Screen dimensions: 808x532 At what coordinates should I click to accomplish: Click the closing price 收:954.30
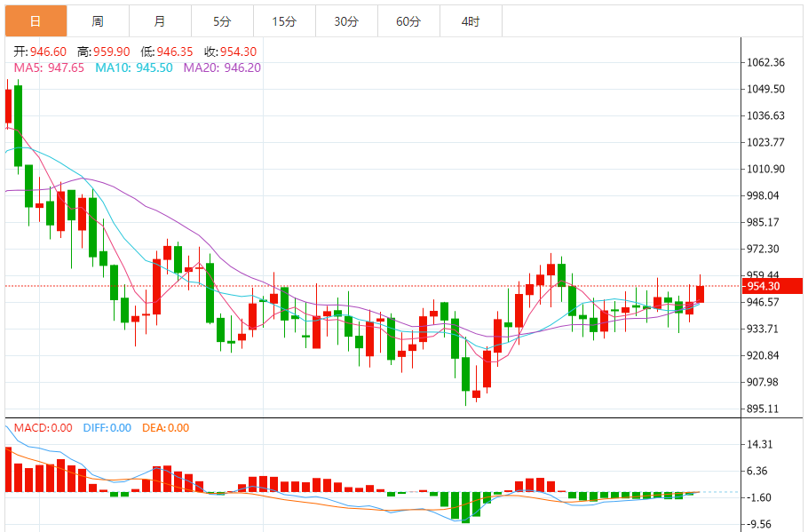point(230,52)
